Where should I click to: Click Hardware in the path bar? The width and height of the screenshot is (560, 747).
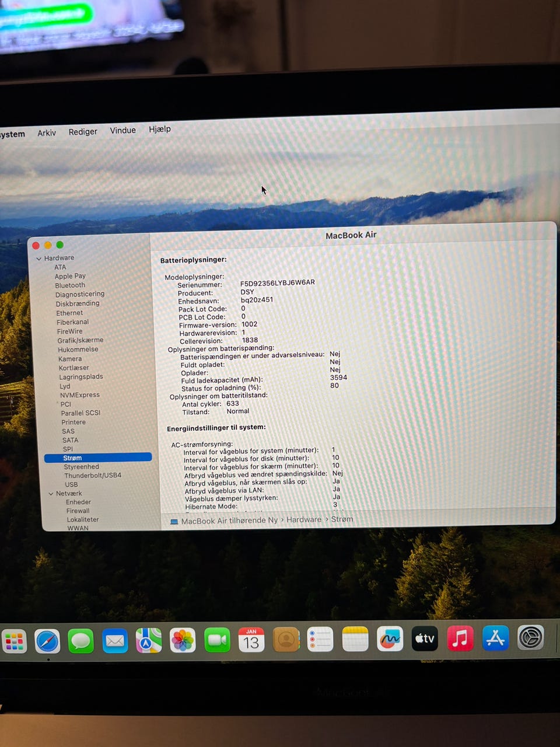tap(304, 519)
